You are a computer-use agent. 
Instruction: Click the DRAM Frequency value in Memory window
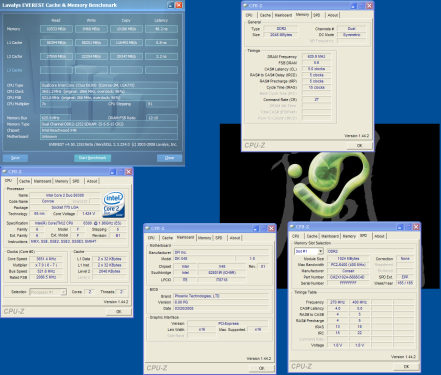pyautogui.click(x=317, y=57)
